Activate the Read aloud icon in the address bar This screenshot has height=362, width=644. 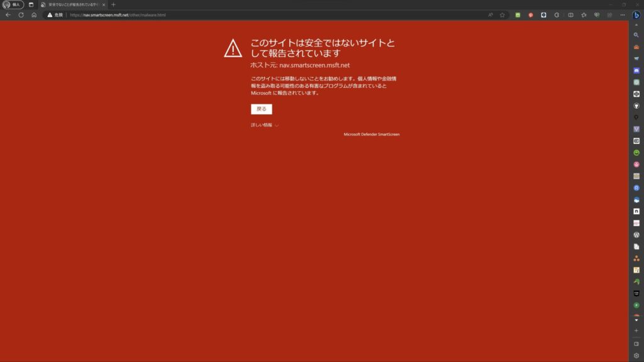pos(491,15)
